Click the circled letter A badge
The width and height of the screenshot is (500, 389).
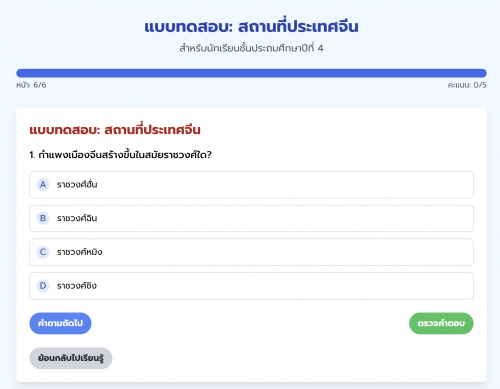tap(43, 185)
